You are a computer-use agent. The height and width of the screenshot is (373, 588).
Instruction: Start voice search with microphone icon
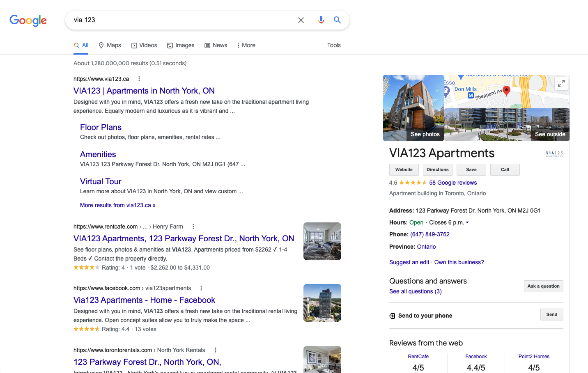coord(321,20)
